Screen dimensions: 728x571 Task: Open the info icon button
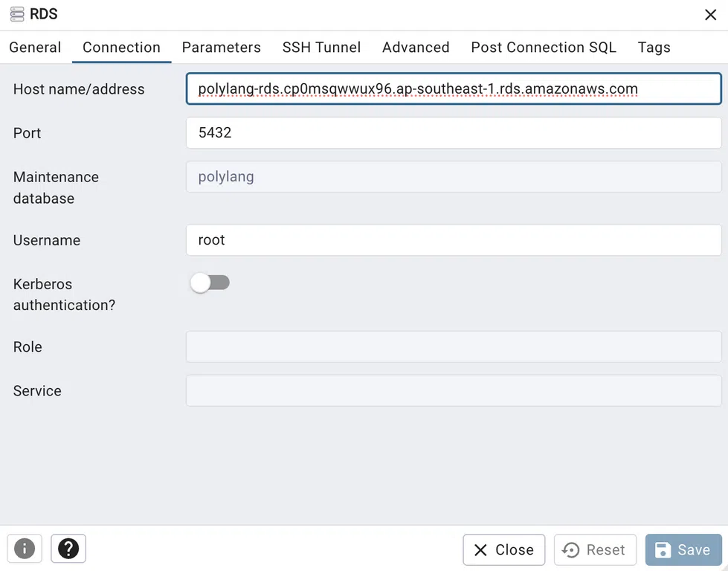(25, 549)
